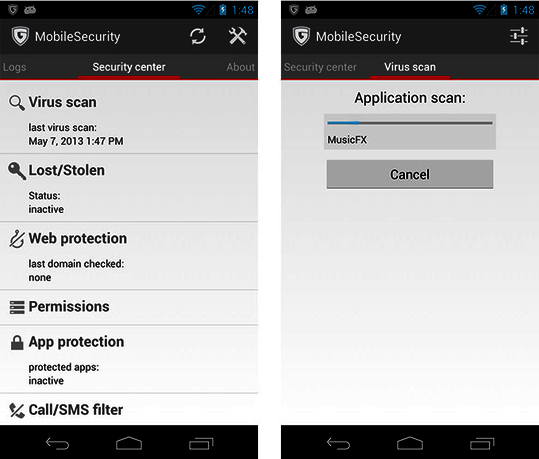The image size is (539, 459).
Task: Open the tools wrench and hammer icon
Action: point(238,36)
